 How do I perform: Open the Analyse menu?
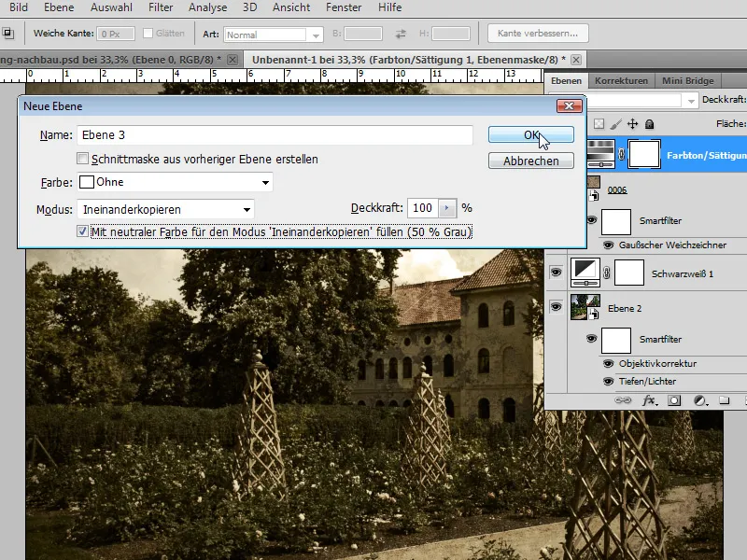click(207, 7)
